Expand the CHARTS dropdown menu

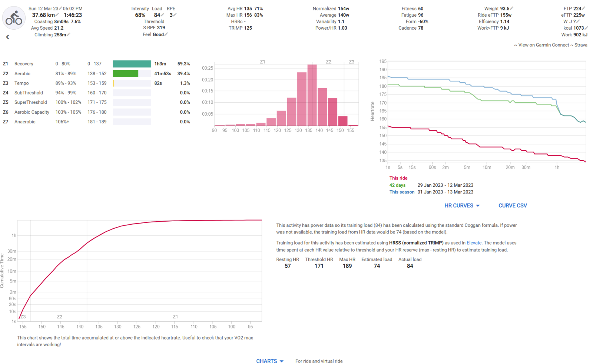coord(269,361)
